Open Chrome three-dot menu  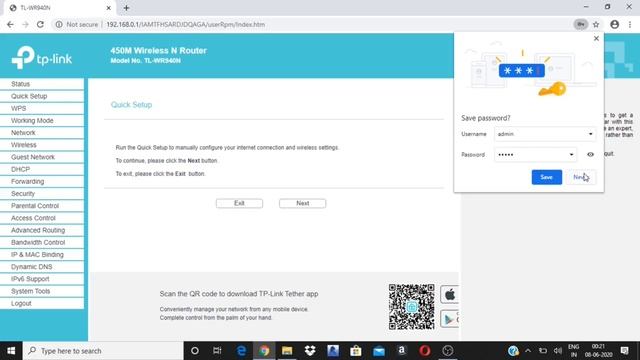click(630, 24)
